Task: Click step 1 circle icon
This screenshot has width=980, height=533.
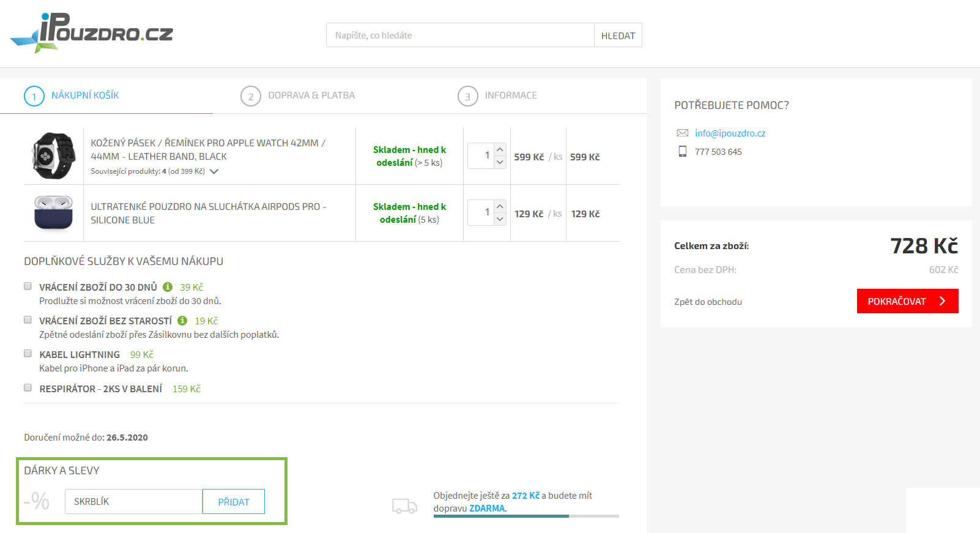Action: point(34,96)
